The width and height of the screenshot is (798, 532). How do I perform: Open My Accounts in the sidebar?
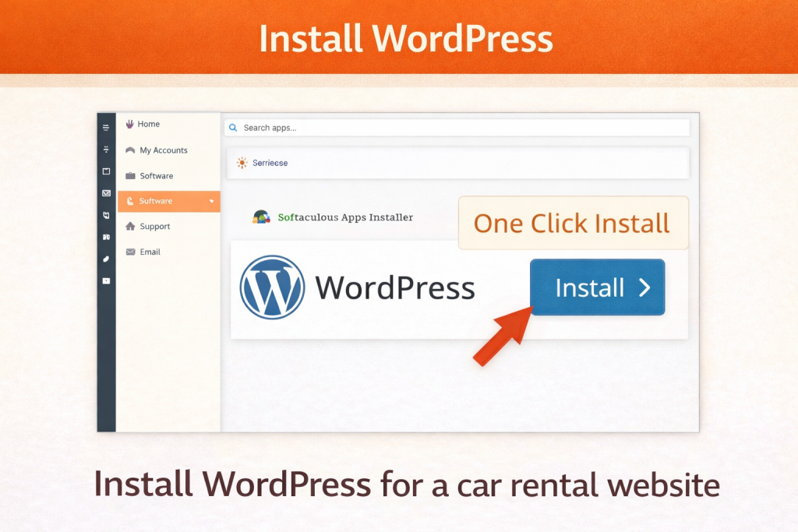click(x=163, y=150)
